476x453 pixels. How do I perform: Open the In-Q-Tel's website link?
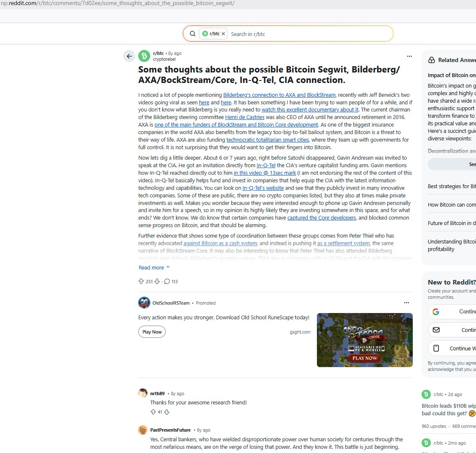click(x=263, y=188)
